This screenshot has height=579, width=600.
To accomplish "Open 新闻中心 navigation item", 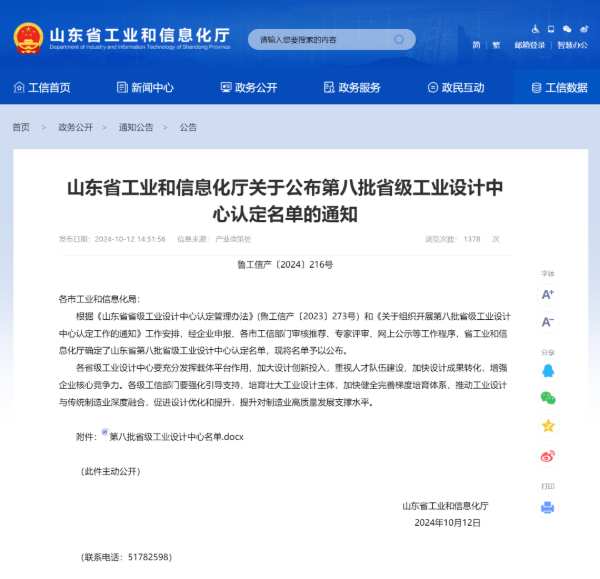I will pyautogui.click(x=145, y=88).
